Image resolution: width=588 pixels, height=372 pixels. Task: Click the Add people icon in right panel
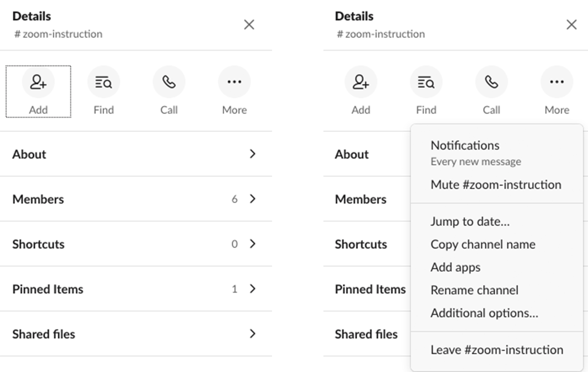point(361,82)
